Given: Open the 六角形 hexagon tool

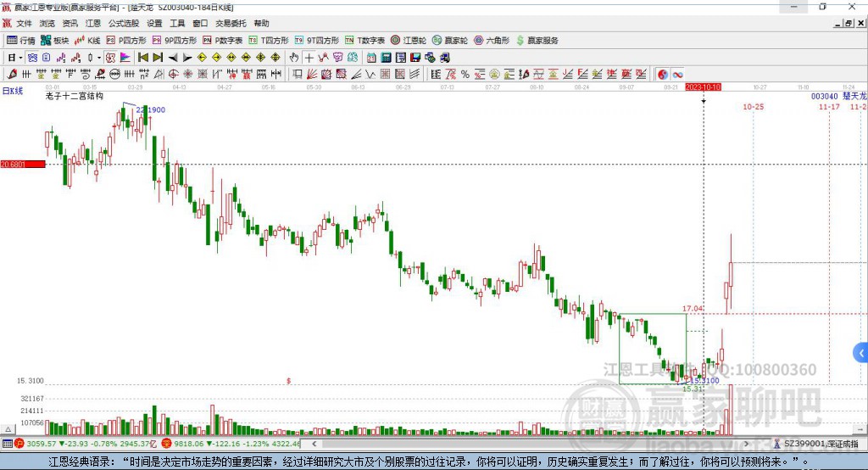Looking at the screenshot, I should (x=492, y=41).
